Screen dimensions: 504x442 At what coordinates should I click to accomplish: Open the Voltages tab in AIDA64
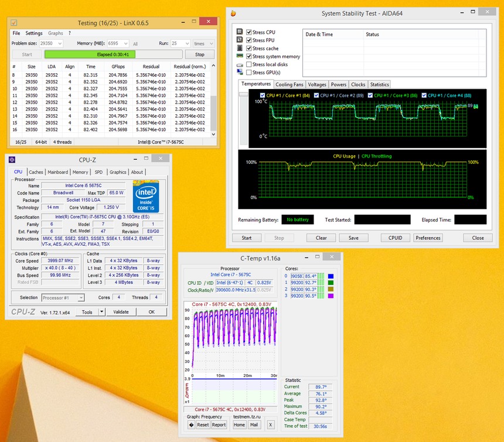coord(316,84)
